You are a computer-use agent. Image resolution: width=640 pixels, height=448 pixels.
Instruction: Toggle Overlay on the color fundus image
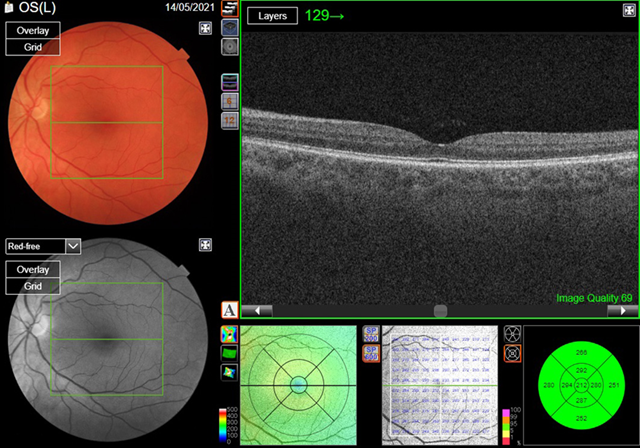(x=33, y=30)
